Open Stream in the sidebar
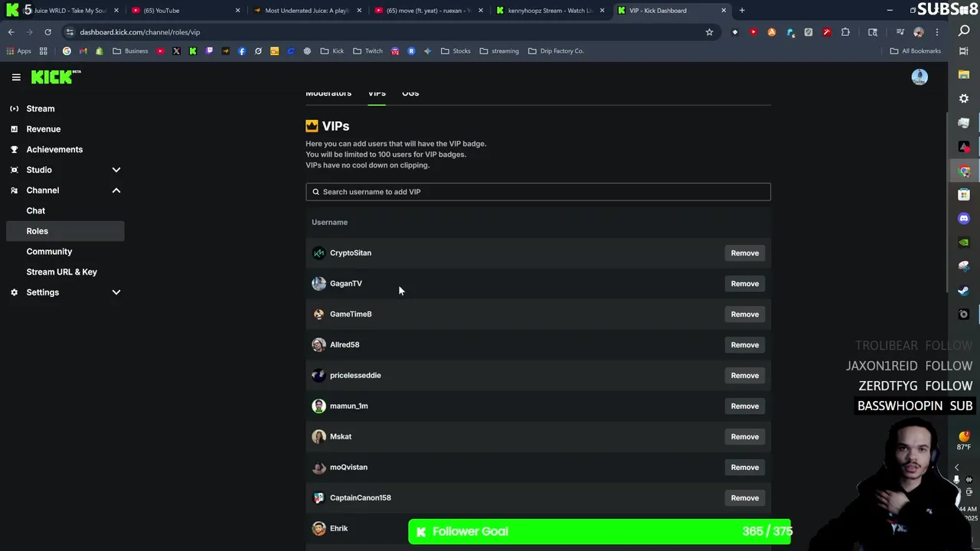This screenshot has width=980, height=551. [41, 109]
